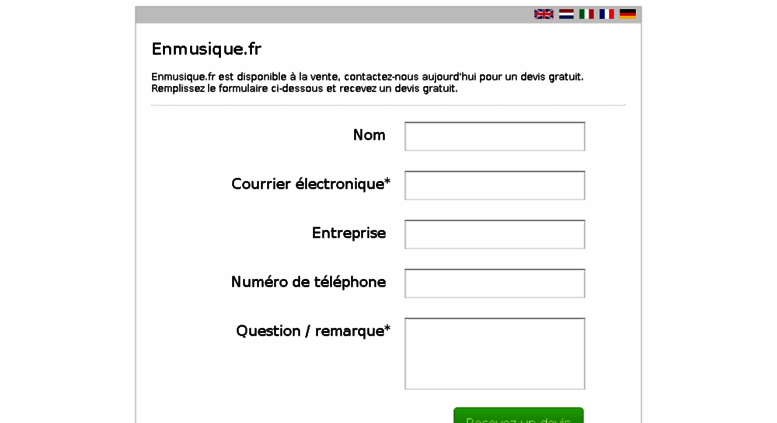Click the French flag icon
Image resolution: width=777 pixels, height=423 pixels.
(x=607, y=14)
